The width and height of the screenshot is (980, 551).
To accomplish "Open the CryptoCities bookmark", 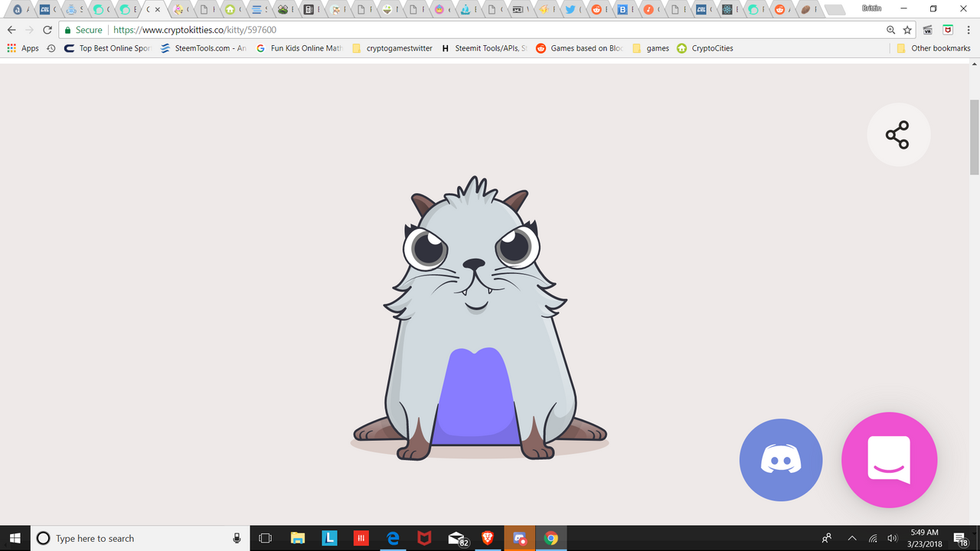I will 705,48.
